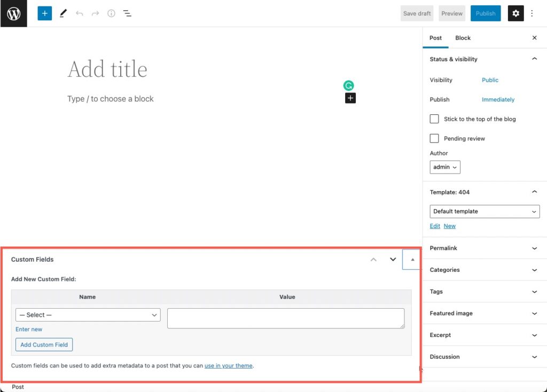Open the Details information icon
This screenshot has height=392, width=547.
pyautogui.click(x=111, y=13)
